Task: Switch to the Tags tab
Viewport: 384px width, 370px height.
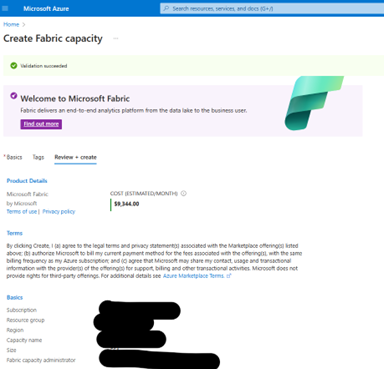Action: pos(38,157)
